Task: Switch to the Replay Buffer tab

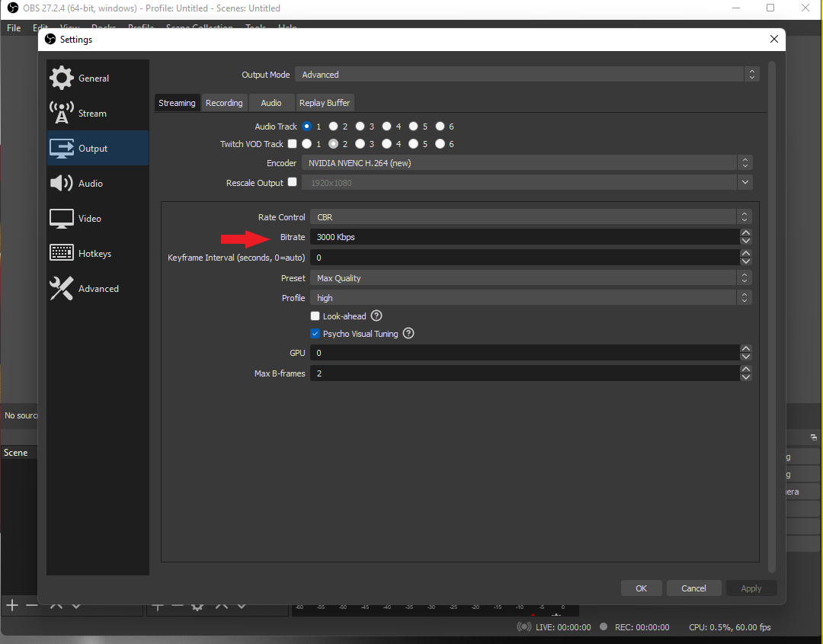Action: click(x=325, y=103)
